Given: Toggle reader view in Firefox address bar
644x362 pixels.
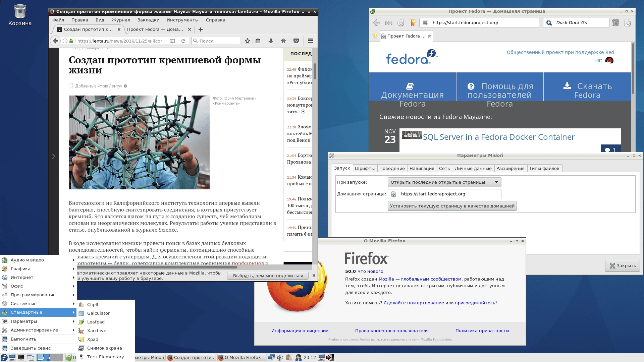Looking at the screenshot, I should pyautogui.click(x=172, y=41).
